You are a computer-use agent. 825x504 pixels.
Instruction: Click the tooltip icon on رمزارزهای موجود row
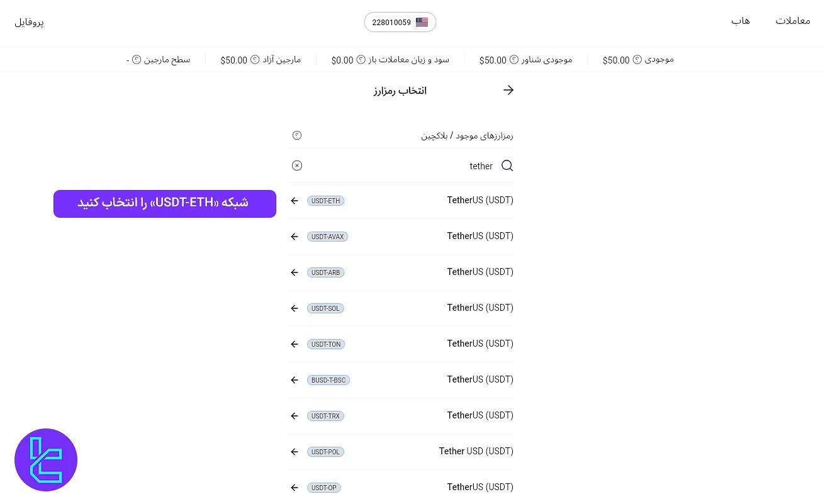296,135
